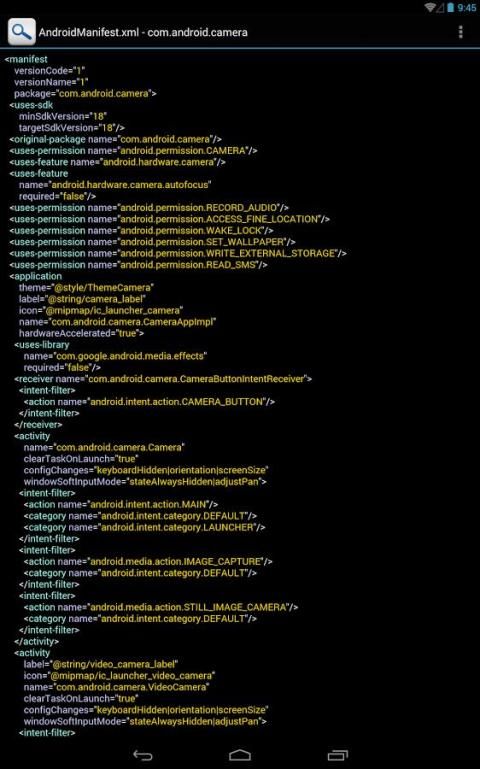480x769 pixels.
Task: Open the three-dot overflow menu
Action: pyautogui.click(x=460, y=32)
